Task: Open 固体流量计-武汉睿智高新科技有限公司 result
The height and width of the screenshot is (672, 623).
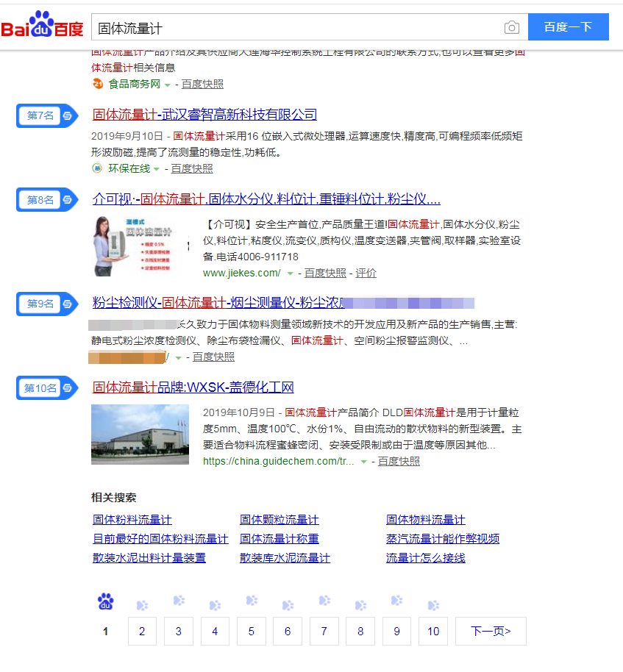Action: (204, 115)
